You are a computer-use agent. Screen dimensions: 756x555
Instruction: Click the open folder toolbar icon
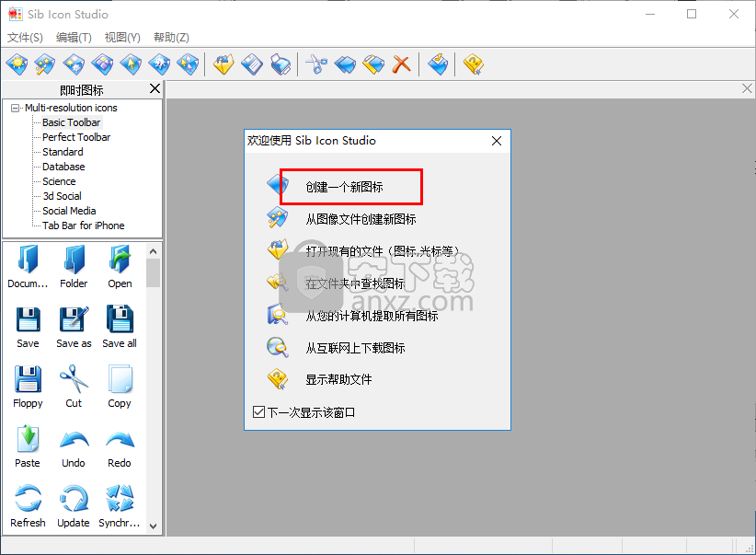pos(223,64)
